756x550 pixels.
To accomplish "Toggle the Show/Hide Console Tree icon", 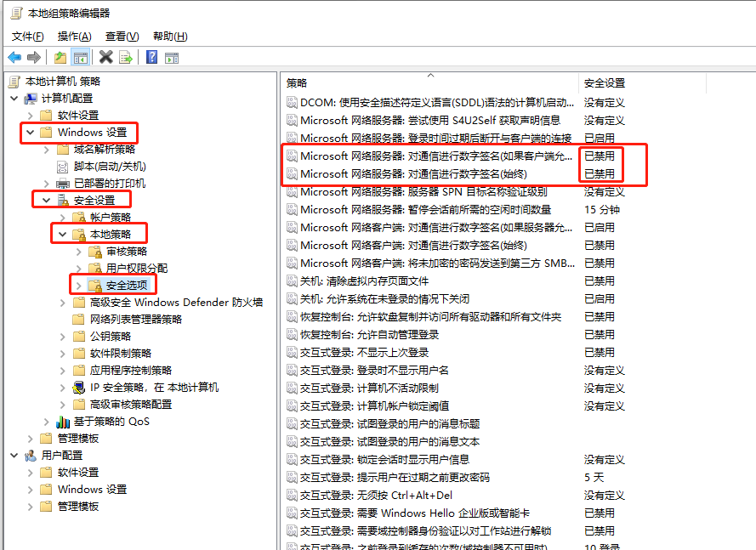I will click(81, 57).
